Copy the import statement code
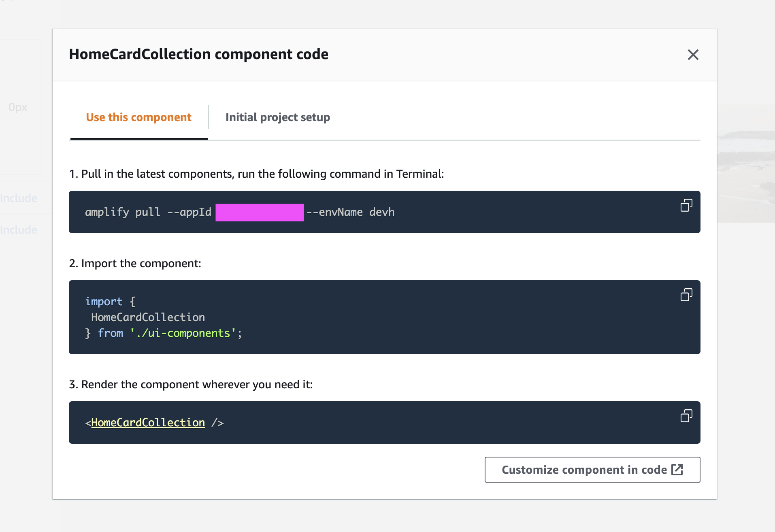 point(686,295)
